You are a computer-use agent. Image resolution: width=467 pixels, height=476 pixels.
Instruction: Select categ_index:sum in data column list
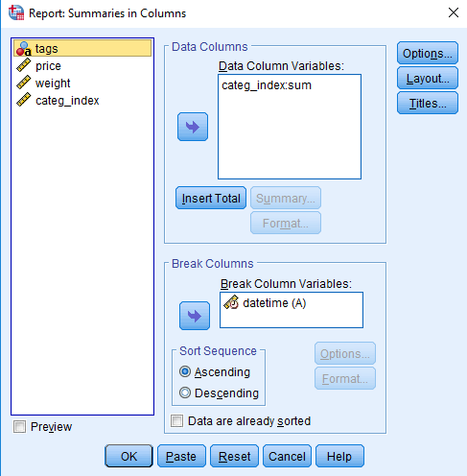click(267, 85)
